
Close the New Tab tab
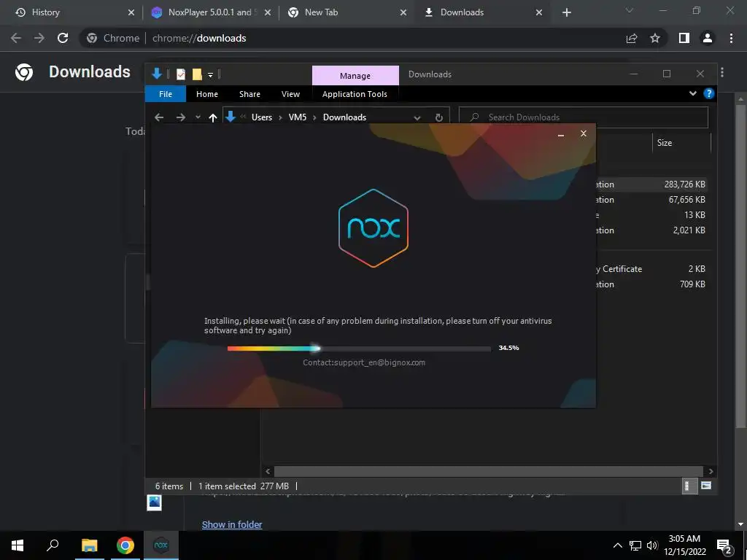tap(403, 12)
